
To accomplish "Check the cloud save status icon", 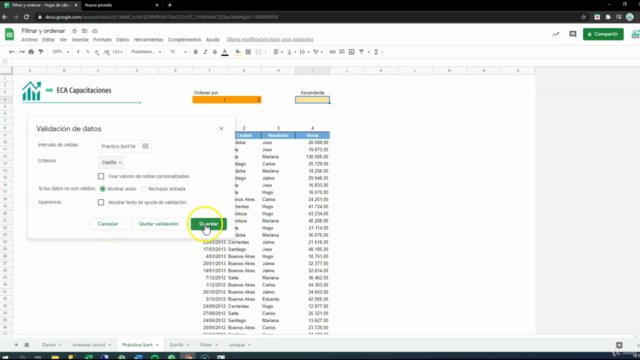I will click(x=95, y=31).
